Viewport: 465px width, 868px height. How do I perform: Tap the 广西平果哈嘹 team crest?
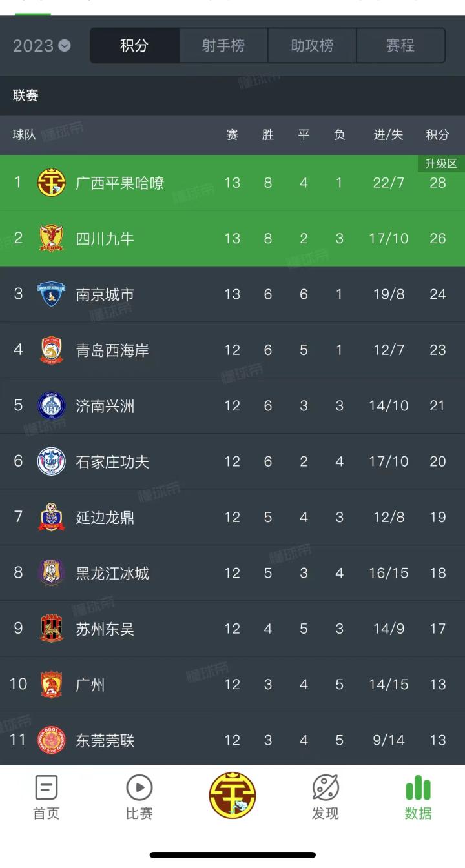pos(52,183)
